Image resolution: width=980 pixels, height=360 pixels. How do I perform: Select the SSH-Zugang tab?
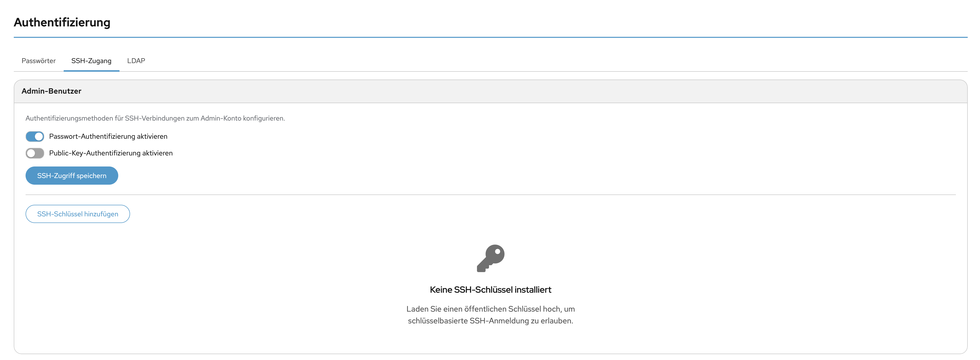(x=91, y=61)
